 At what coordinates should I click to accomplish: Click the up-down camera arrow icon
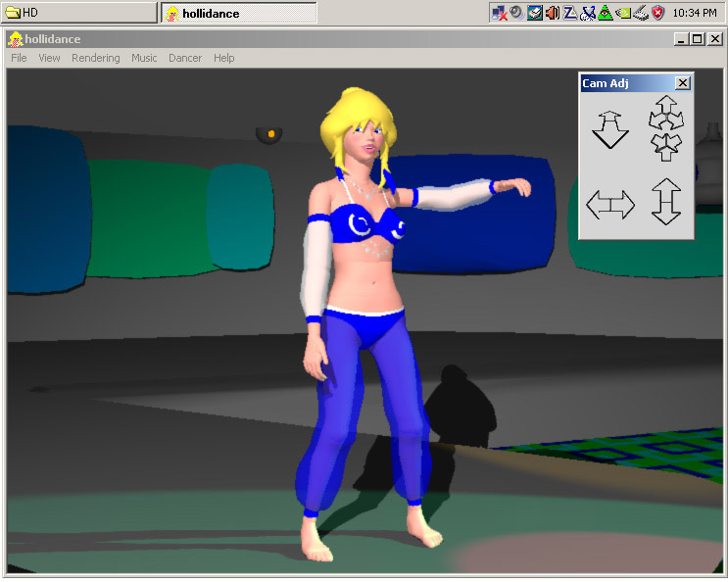pos(666,202)
